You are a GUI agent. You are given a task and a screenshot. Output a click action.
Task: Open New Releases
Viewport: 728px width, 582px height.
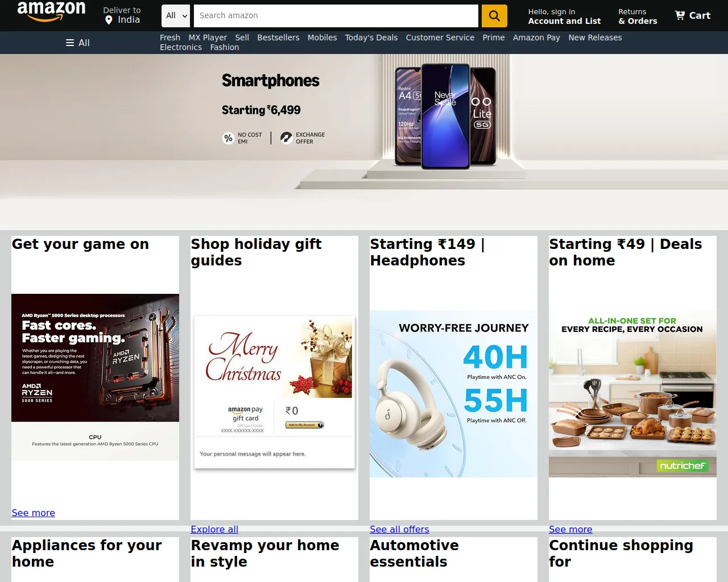(595, 38)
